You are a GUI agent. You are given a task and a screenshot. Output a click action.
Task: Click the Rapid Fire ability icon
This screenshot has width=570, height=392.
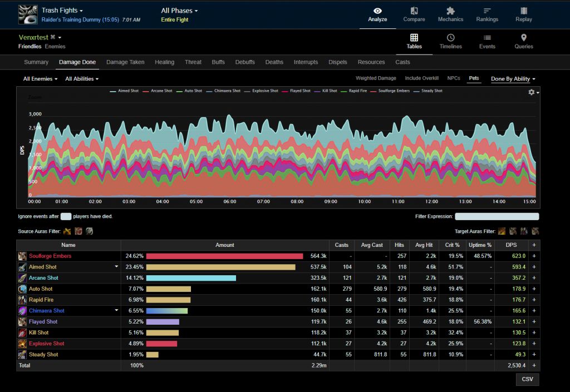[22, 300]
